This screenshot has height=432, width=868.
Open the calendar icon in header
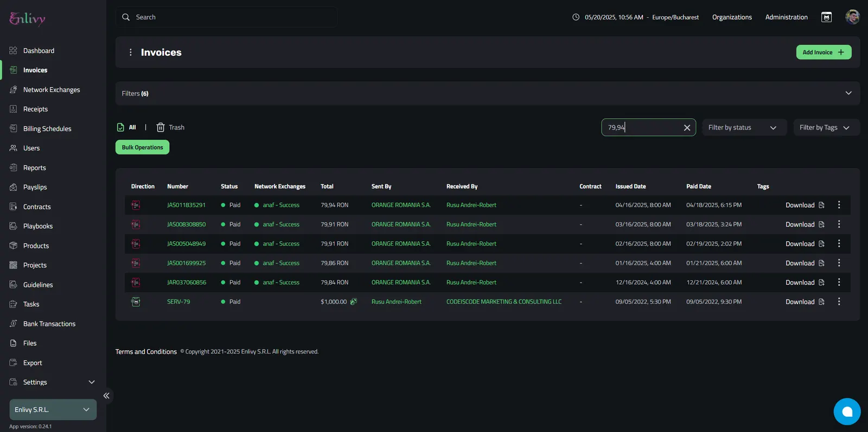(x=826, y=17)
